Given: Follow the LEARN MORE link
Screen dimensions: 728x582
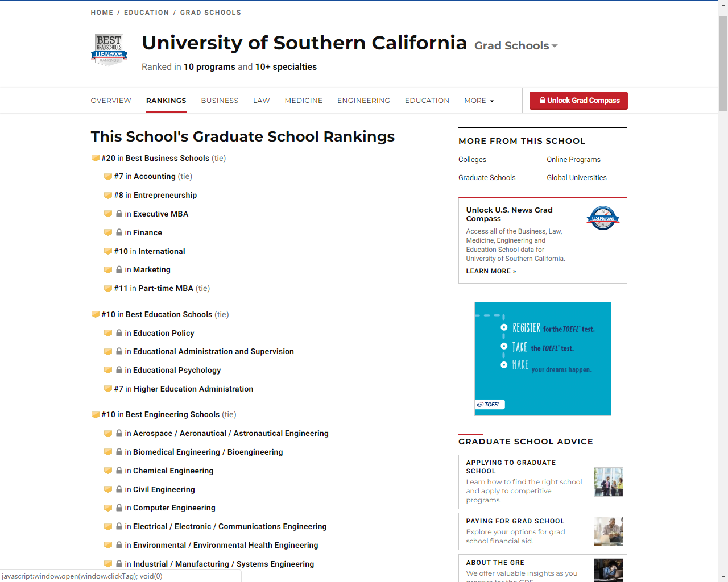Looking at the screenshot, I should (491, 271).
